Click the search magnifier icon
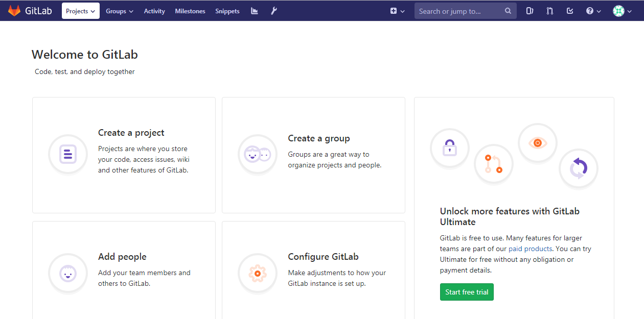 click(508, 11)
